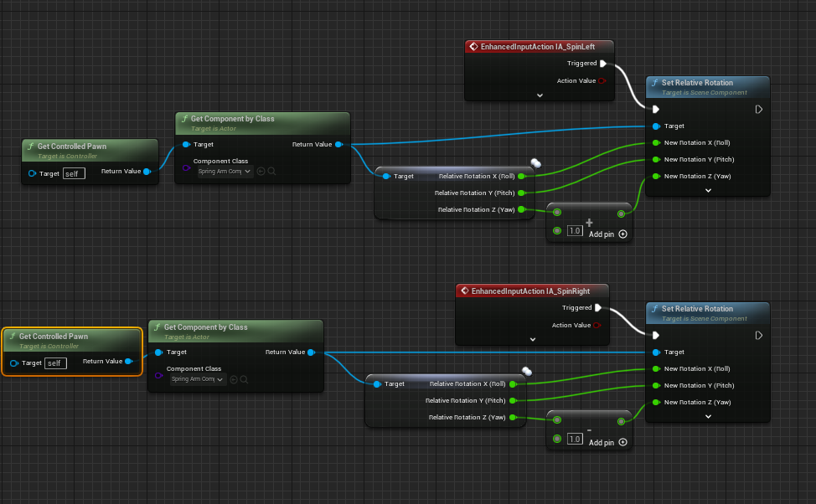Click the Relative Rotation Z (Yaw) pin in upper node
The width and height of the screenshot is (816, 504).
522,209
